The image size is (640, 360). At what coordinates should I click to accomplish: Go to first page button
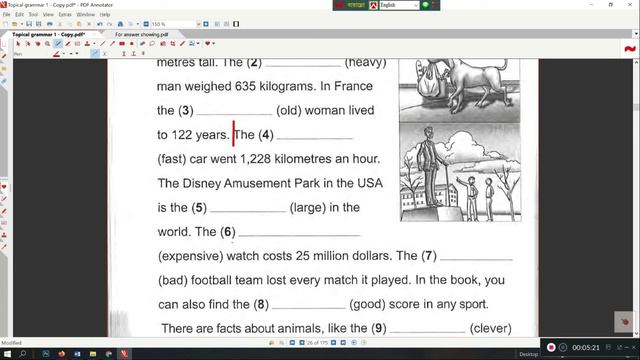(292, 342)
